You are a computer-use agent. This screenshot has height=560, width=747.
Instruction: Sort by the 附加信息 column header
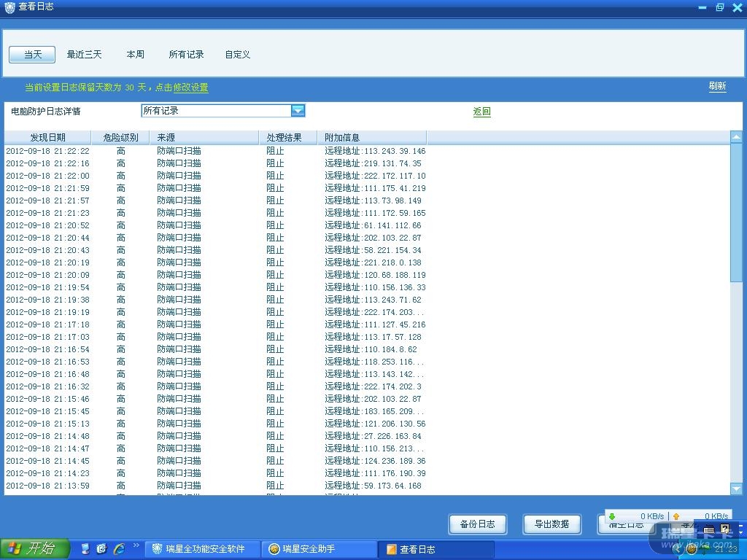(x=372, y=138)
